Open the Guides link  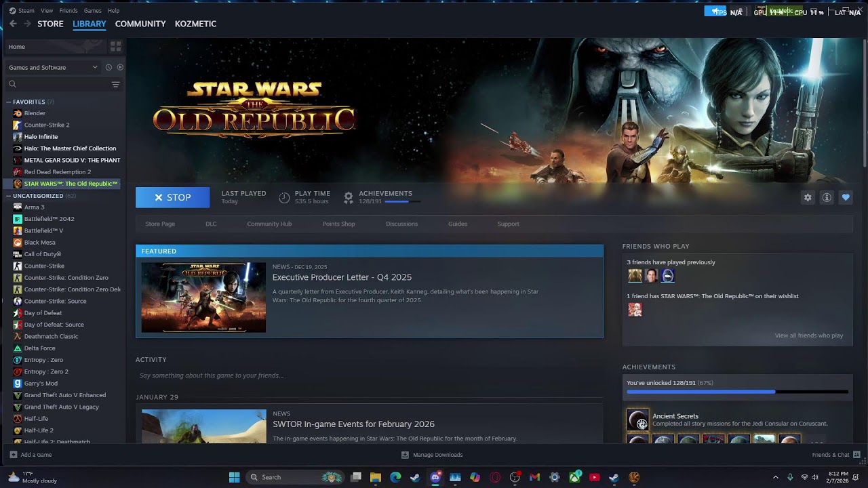coord(458,224)
